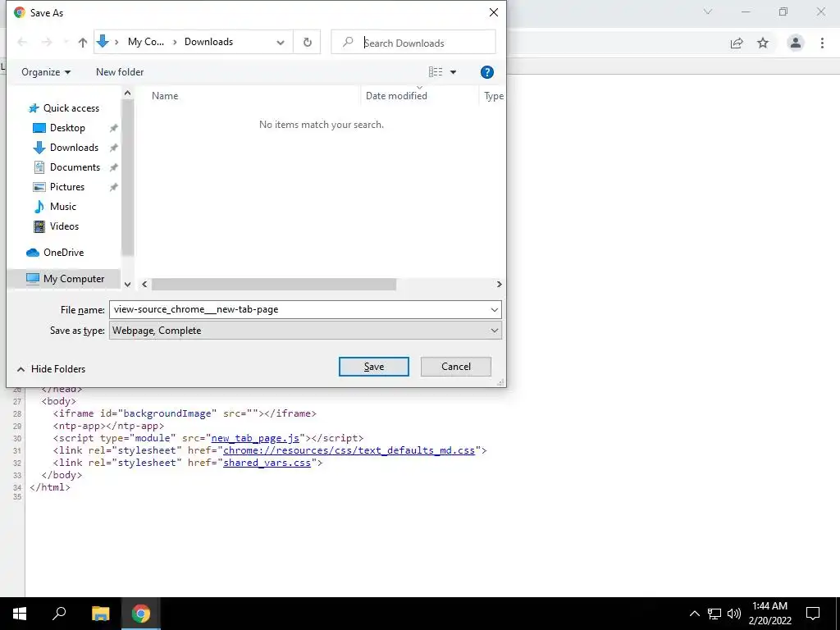Click volume speaker icon in tray
840x630 pixels.
pyautogui.click(x=734, y=614)
